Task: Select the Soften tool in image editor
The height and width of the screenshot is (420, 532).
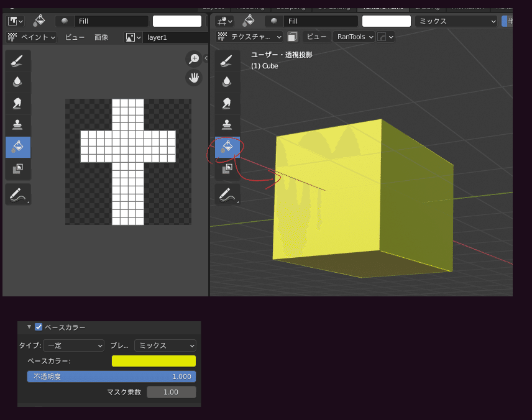Action: pyautogui.click(x=17, y=82)
